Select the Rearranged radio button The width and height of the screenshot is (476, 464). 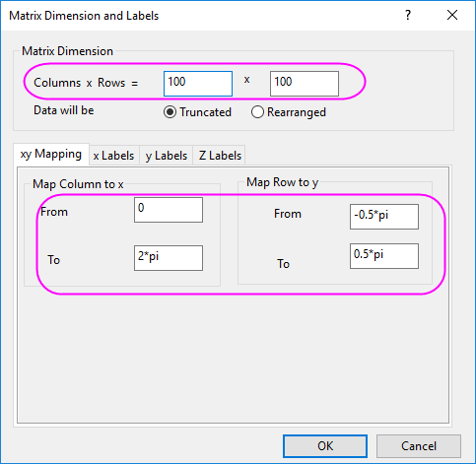289,112
